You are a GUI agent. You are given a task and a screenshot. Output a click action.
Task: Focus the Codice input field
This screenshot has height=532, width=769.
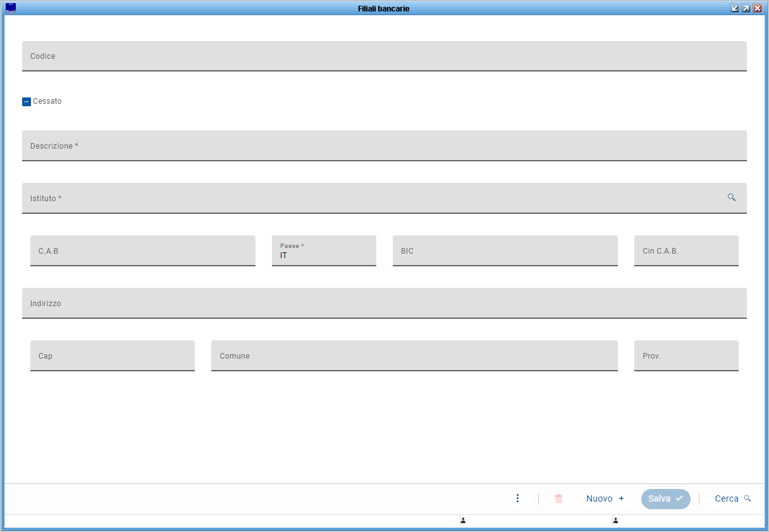pos(384,56)
